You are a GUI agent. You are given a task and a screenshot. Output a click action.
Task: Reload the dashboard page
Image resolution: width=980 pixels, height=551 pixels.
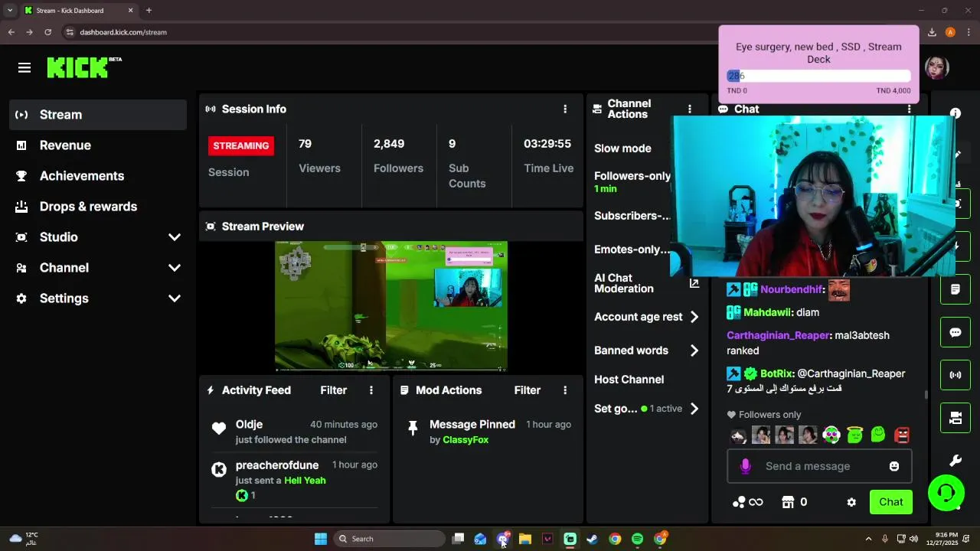tap(47, 32)
